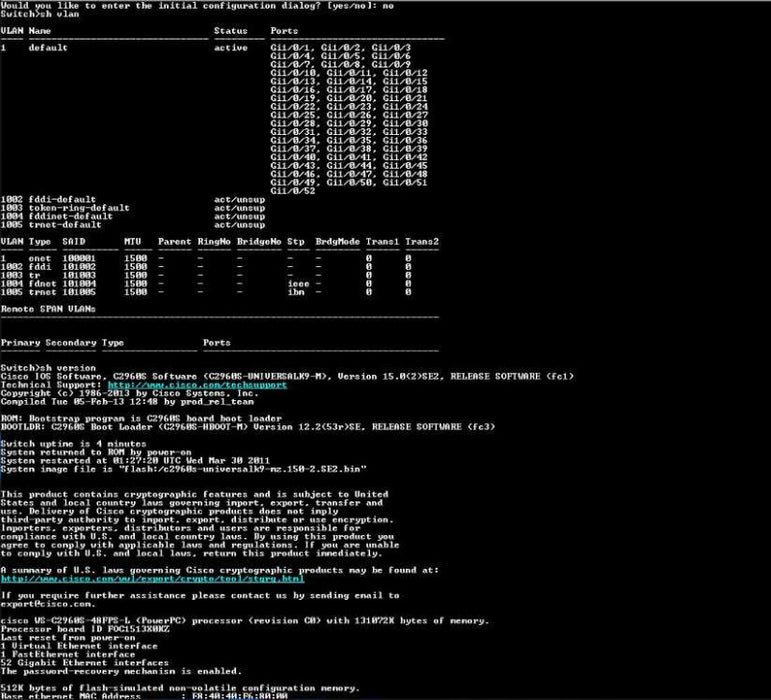Screen dimensions: 771x700
Task: Click the 'Switch>sh vlan' command line
Action: coord(40,14)
